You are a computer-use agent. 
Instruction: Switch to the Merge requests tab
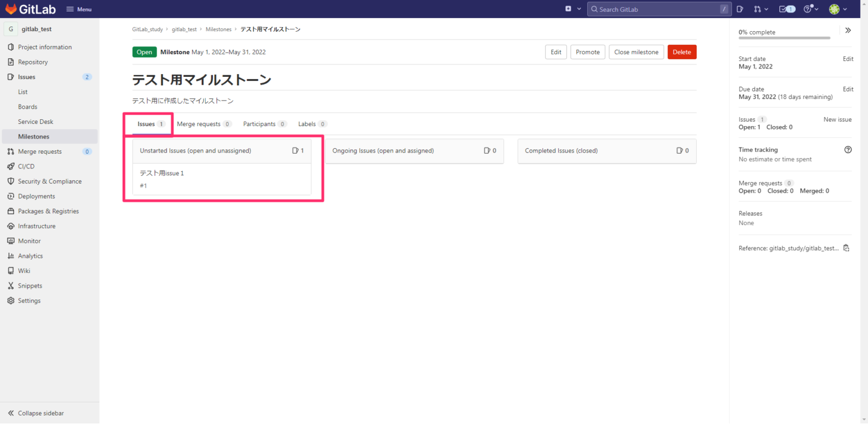[x=200, y=124]
